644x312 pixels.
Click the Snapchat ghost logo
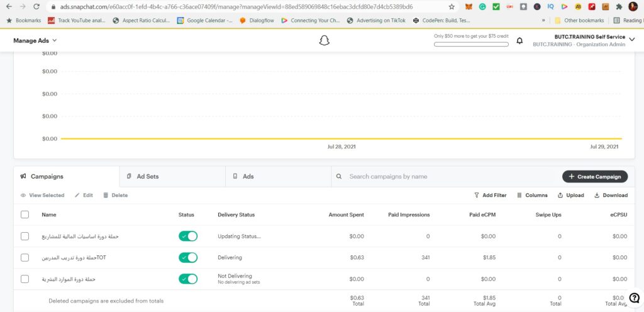(324, 41)
